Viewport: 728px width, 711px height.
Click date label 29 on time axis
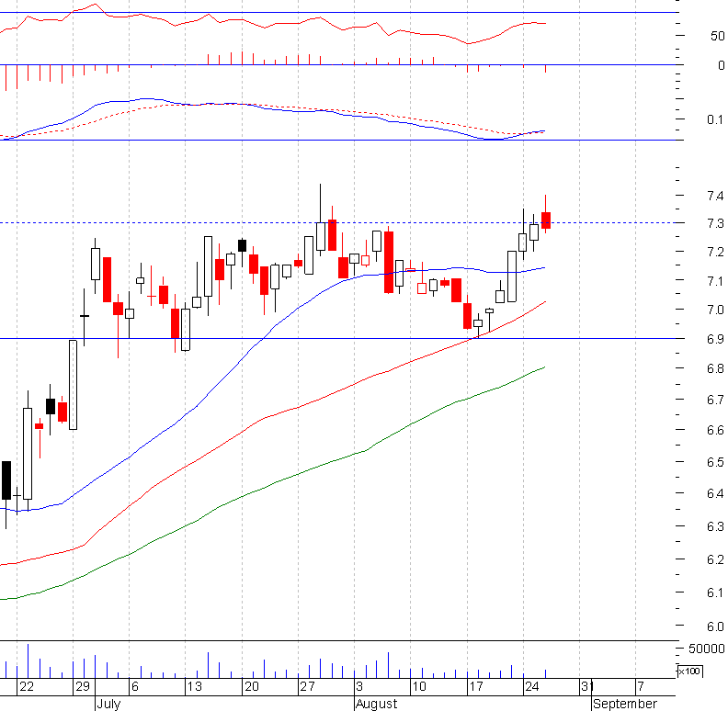(82, 687)
